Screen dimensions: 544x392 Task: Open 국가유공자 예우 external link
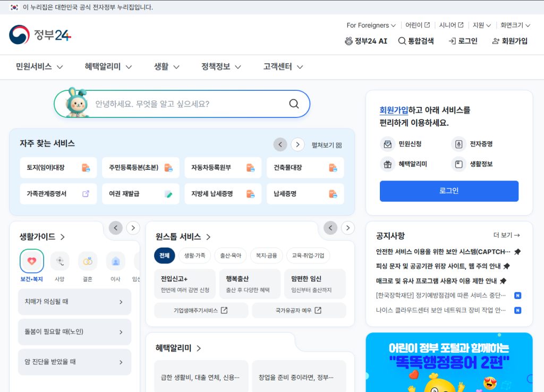pos(299,311)
